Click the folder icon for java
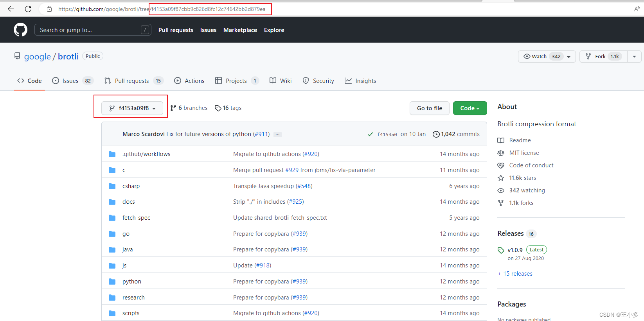This screenshot has height=321, width=644. click(x=112, y=249)
